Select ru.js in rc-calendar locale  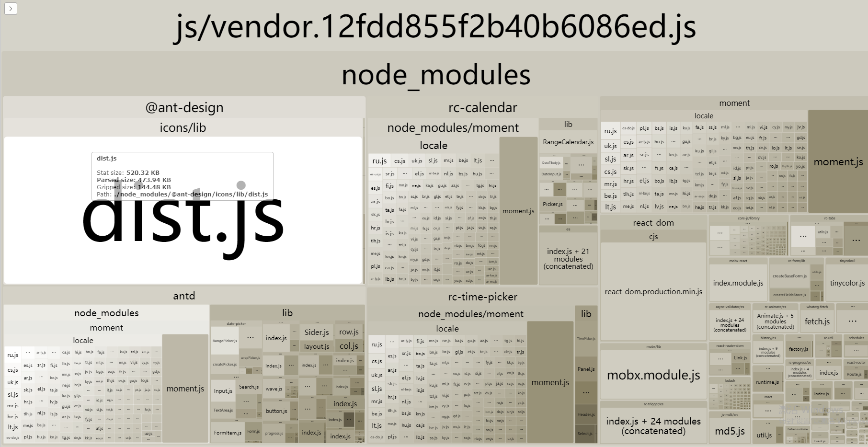(379, 161)
